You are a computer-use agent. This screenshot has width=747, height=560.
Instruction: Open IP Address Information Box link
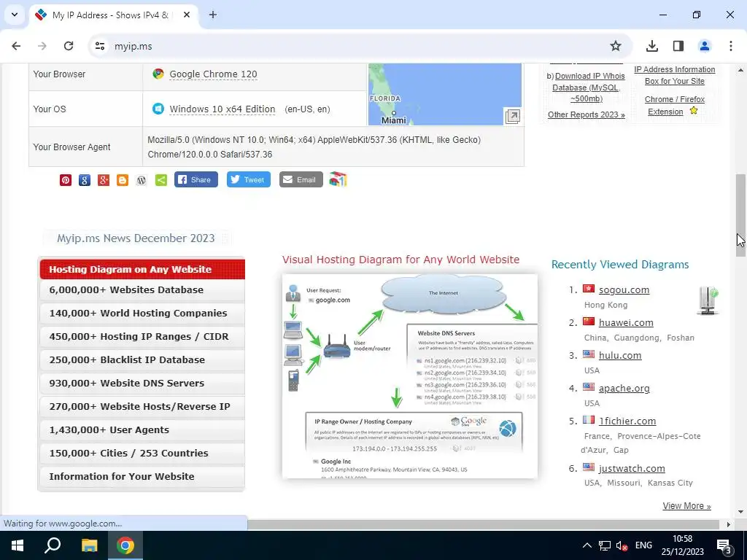coord(675,75)
